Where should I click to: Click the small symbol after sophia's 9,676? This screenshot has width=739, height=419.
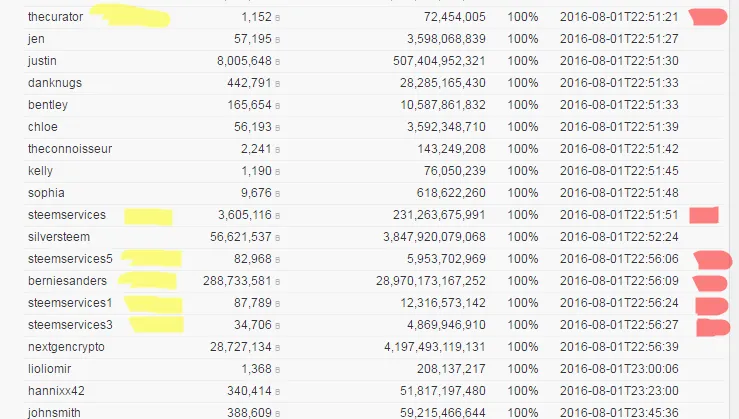[x=278, y=194]
